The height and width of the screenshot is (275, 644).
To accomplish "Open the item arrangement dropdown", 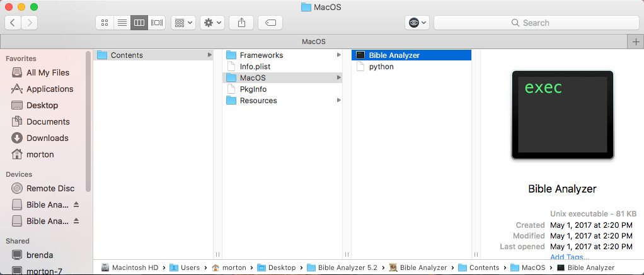I will pos(183,23).
